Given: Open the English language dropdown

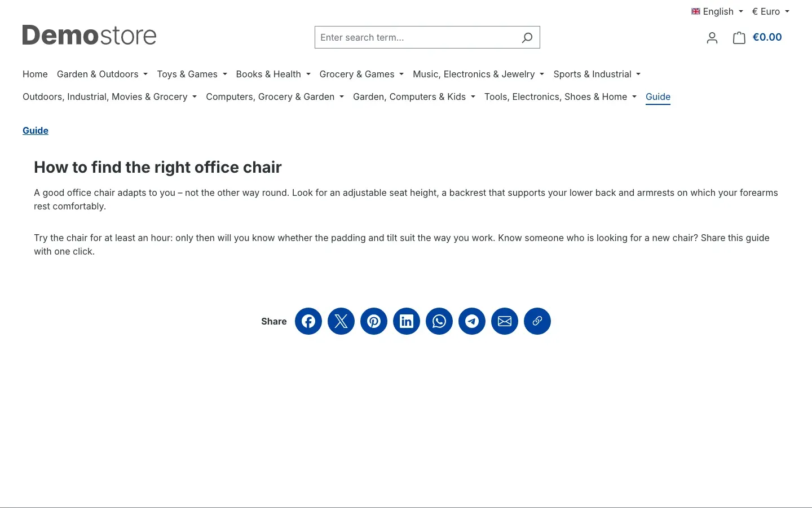Looking at the screenshot, I should [x=717, y=11].
